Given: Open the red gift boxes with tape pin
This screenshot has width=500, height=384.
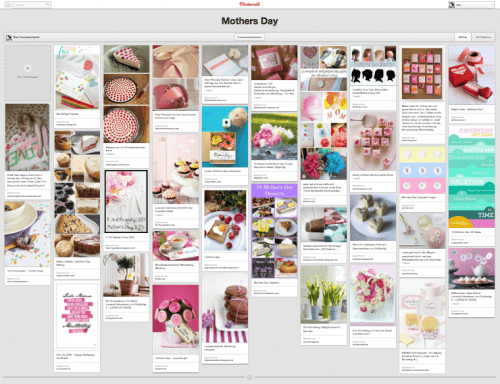Looking at the screenshot, I should [x=472, y=75].
